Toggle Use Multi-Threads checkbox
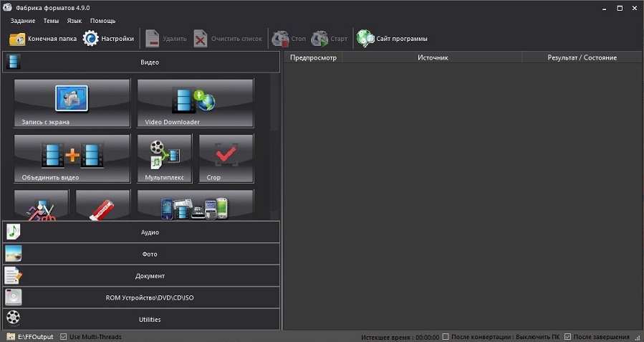 [x=64, y=337]
